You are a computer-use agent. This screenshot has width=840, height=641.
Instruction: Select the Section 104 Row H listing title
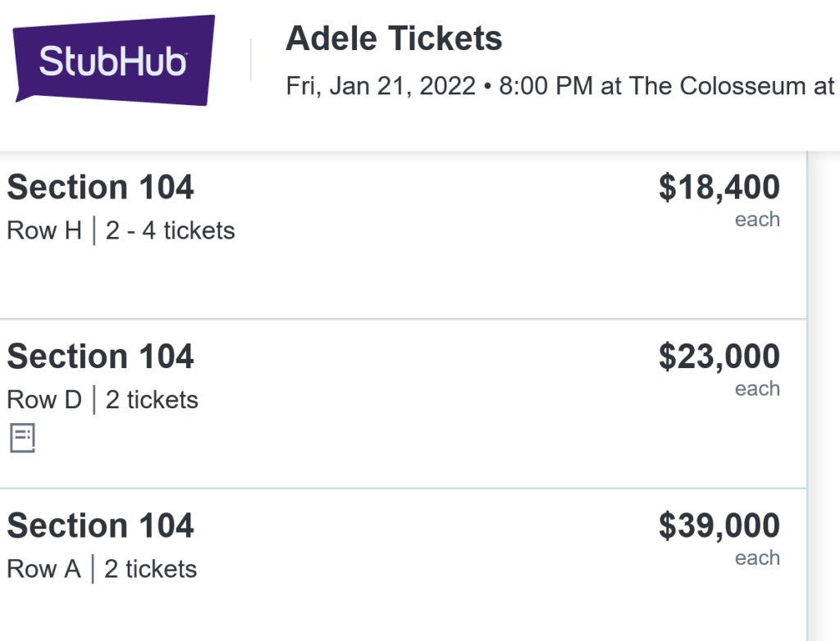click(100, 188)
